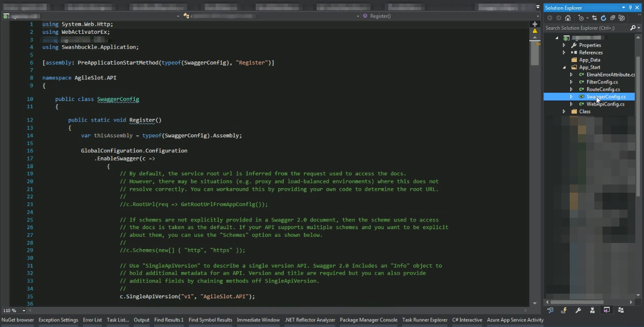This screenshot has width=644, height=327.
Task: Refresh the Solution Explorer tree
Action: click(604, 18)
